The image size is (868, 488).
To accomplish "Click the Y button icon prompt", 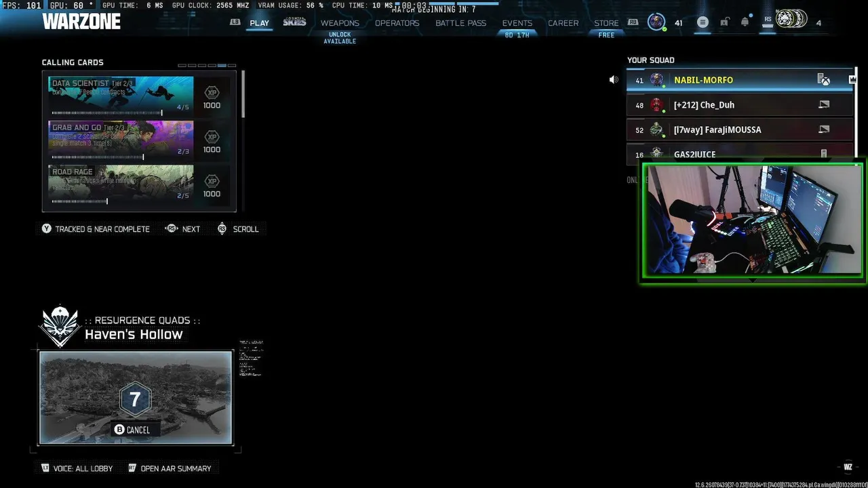I will pyautogui.click(x=46, y=229).
